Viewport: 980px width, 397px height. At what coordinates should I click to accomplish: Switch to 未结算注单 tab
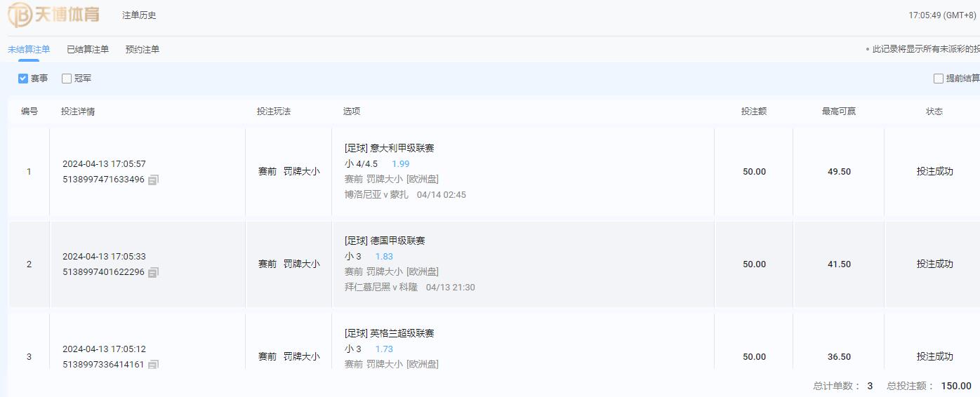click(29, 49)
